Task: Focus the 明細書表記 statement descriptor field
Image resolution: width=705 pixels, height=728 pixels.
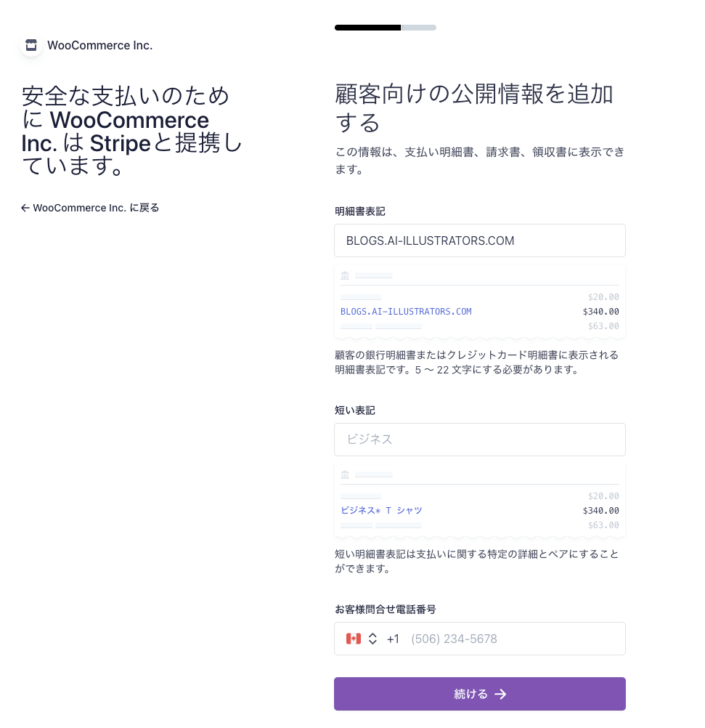Action: (479, 240)
